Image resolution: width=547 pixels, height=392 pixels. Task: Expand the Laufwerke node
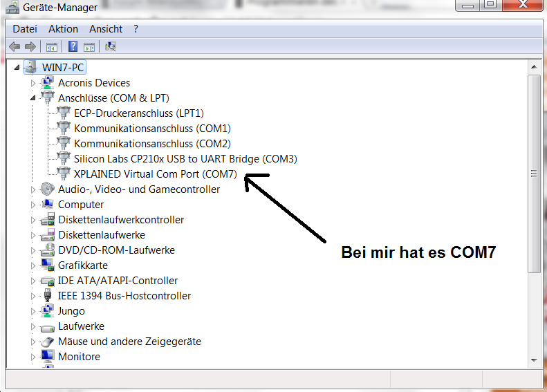(33, 326)
